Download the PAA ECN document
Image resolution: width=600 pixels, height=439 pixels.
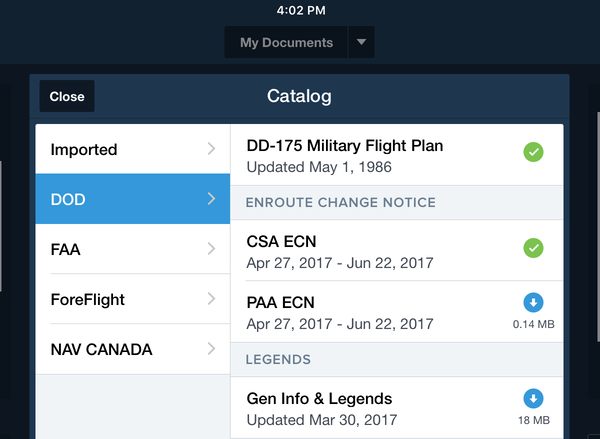533,303
